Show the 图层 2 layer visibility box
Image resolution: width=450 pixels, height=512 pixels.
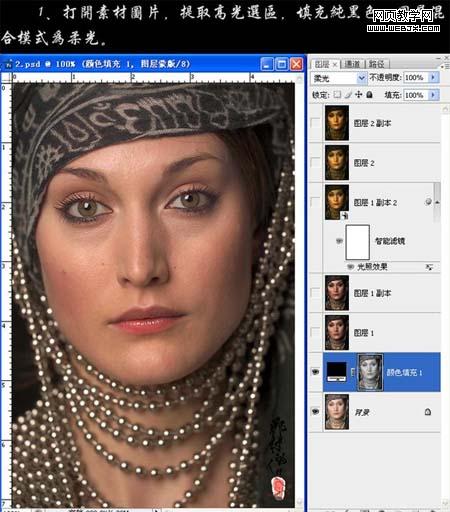click(315, 162)
